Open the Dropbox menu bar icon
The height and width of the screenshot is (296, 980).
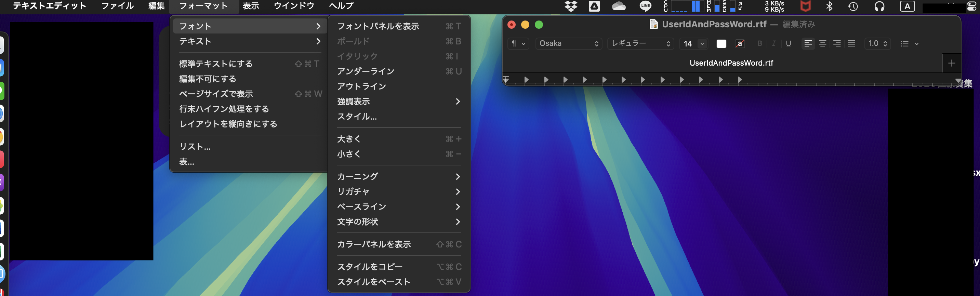571,6
